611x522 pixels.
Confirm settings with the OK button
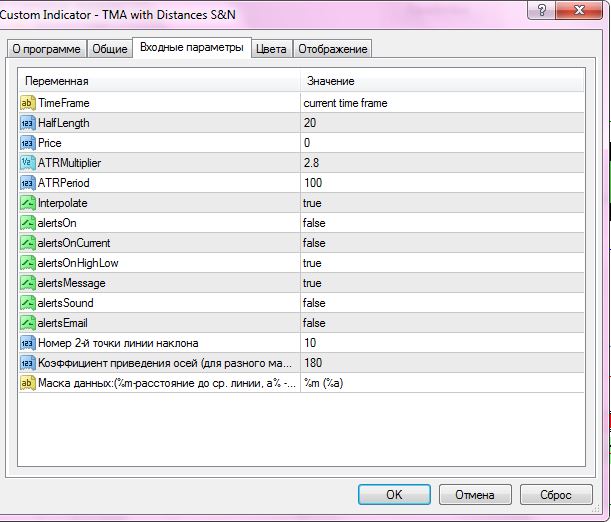point(394,494)
